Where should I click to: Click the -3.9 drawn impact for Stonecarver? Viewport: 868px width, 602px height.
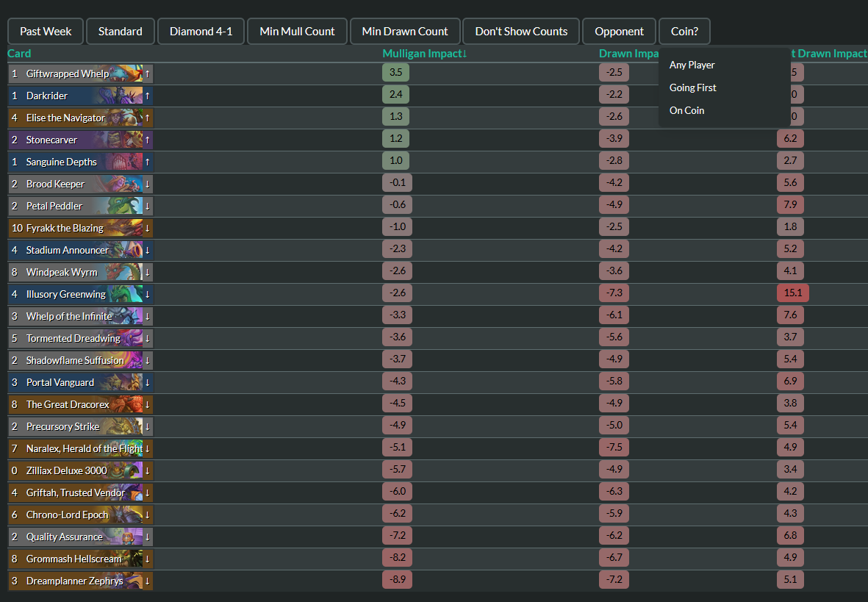(614, 138)
